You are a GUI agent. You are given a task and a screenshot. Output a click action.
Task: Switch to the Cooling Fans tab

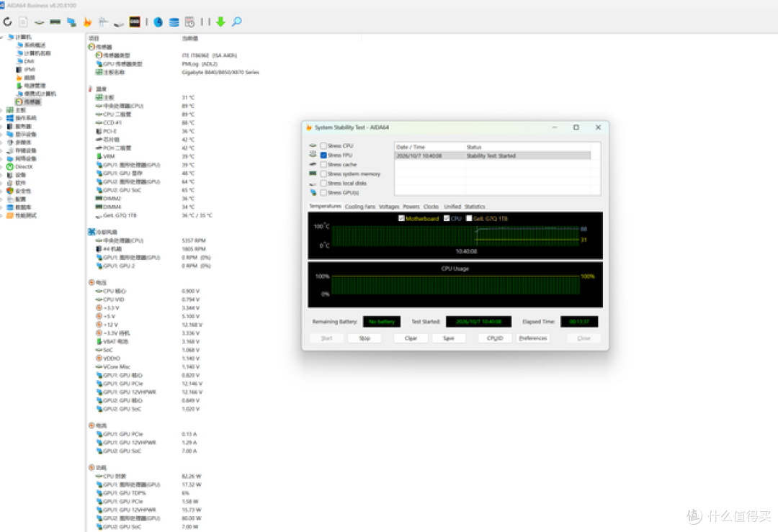point(359,207)
